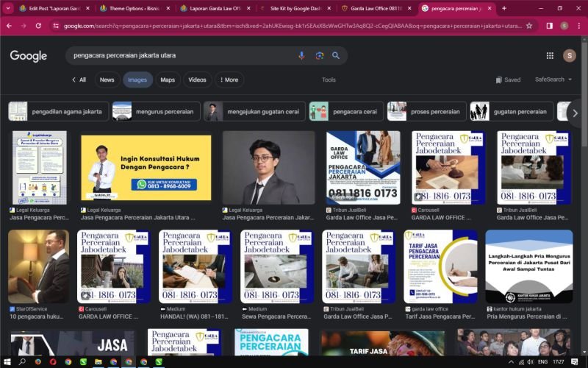Screen dimensions: 588x368
Task: Open File Explorer from taskbar
Action: (x=98, y=361)
